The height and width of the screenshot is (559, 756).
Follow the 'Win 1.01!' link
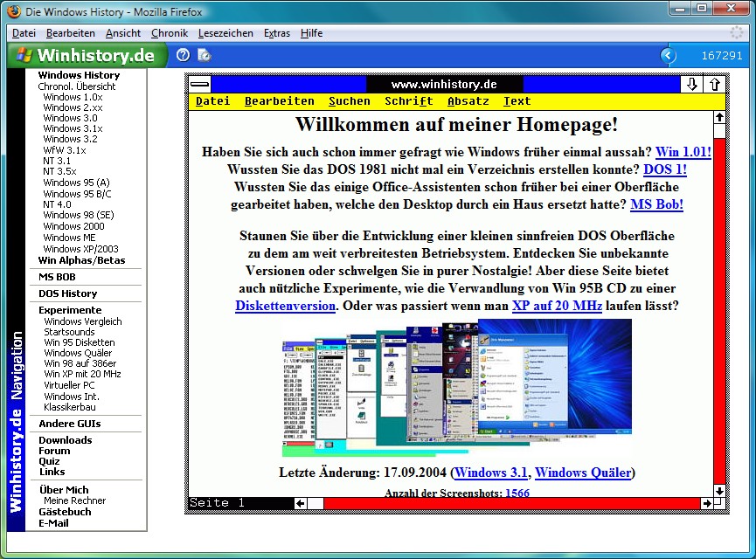(x=683, y=152)
